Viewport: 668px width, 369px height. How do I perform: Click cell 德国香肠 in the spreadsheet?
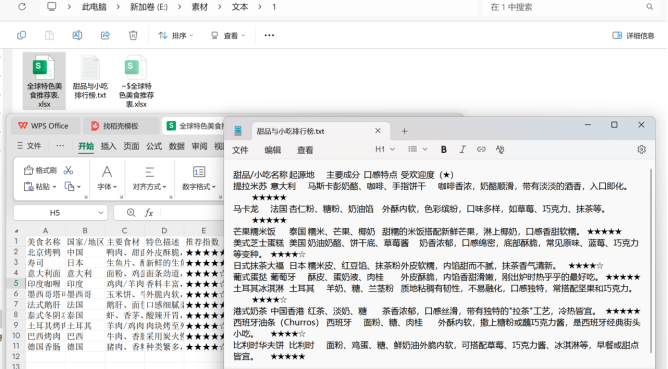(46, 346)
